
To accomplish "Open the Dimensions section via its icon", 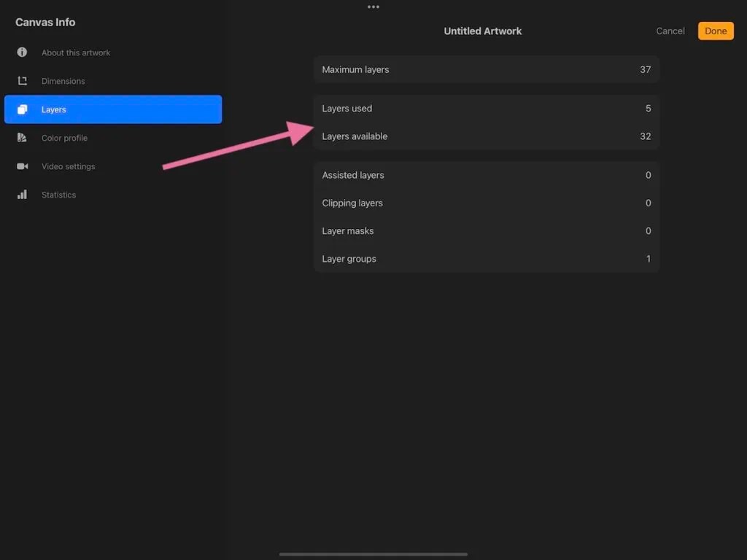I will tap(22, 81).
